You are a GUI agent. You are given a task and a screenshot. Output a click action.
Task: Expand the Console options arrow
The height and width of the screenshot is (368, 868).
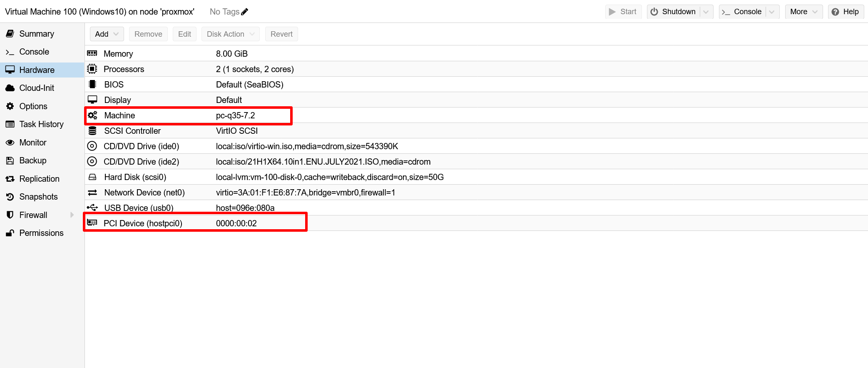772,12
